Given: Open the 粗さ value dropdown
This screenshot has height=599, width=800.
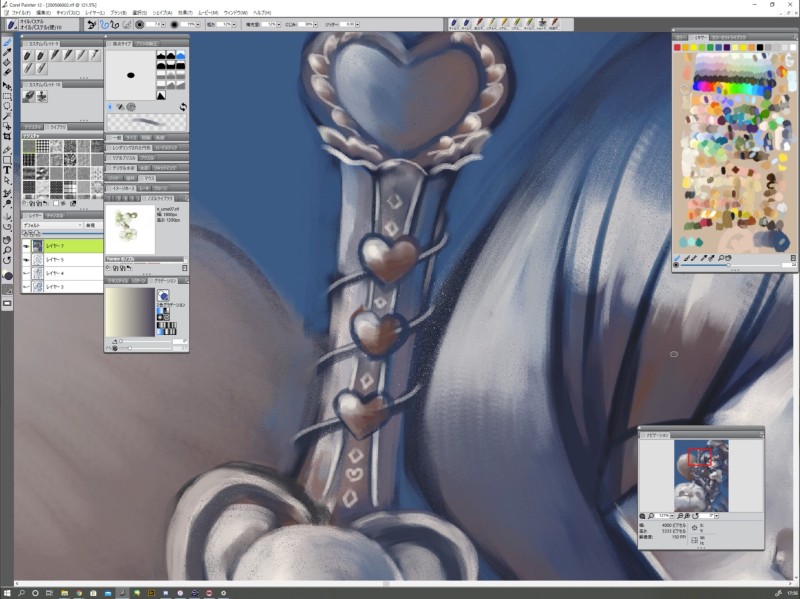Looking at the screenshot, I should (x=234, y=24).
